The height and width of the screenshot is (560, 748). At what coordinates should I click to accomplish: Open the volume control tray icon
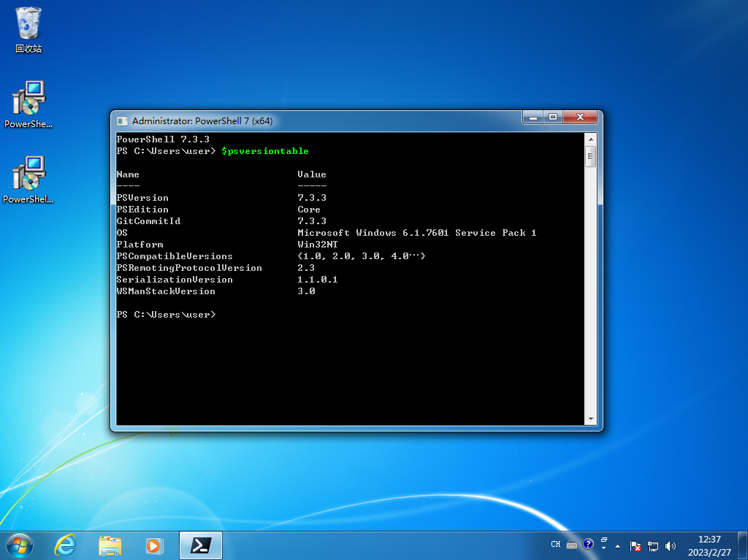click(x=670, y=545)
